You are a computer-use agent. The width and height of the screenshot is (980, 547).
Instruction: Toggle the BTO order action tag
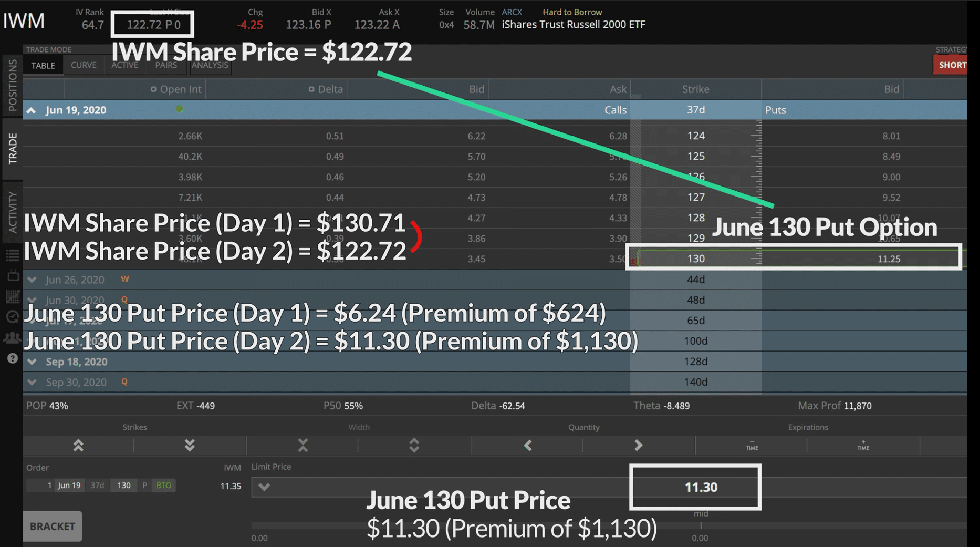164,486
